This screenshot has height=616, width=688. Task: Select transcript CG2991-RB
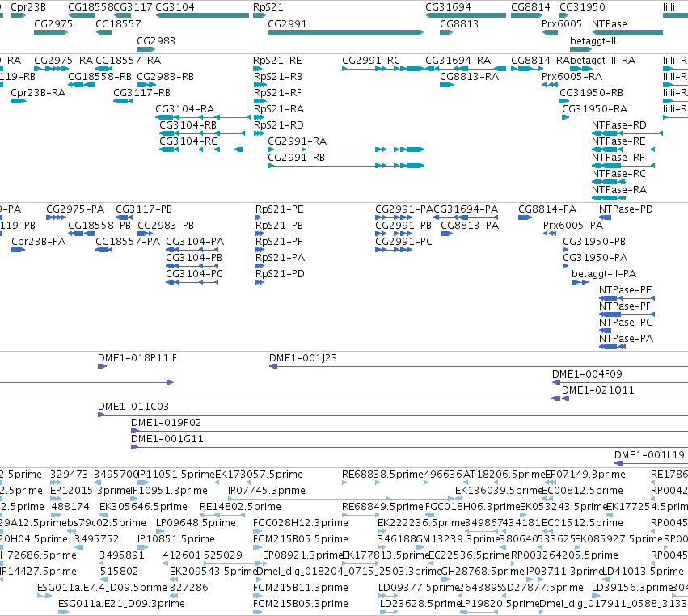click(x=346, y=166)
